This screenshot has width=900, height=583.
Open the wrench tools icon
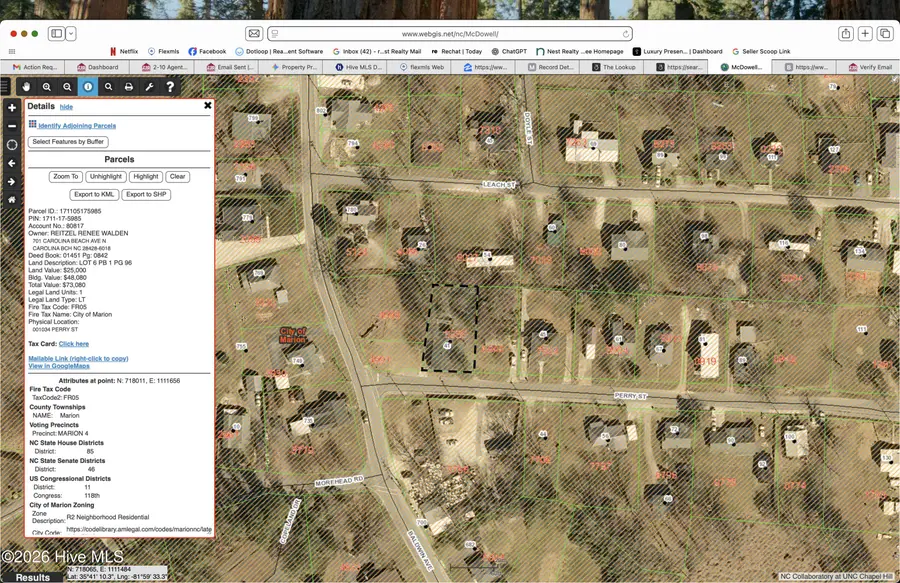coord(150,87)
